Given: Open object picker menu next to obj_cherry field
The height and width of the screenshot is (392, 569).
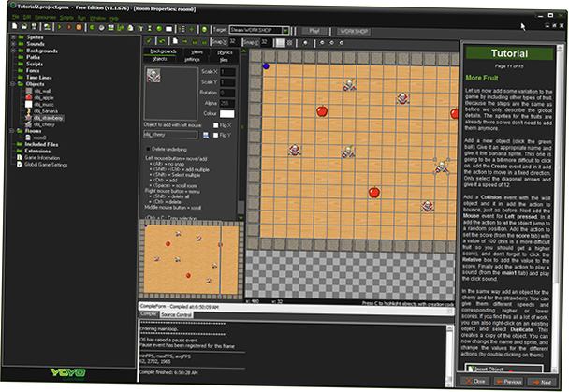Looking at the screenshot, I should (x=206, y=136).
